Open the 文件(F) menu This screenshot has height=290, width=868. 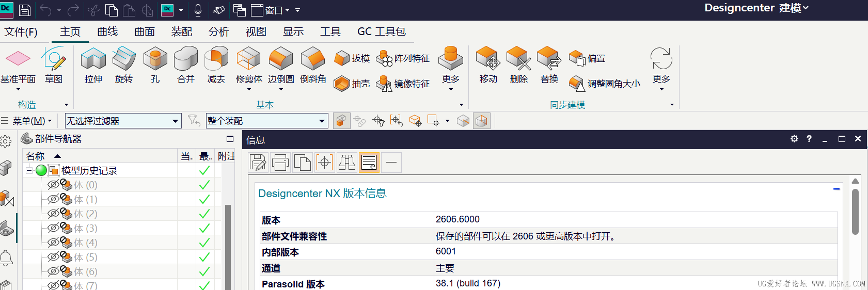tap(21, 32)
